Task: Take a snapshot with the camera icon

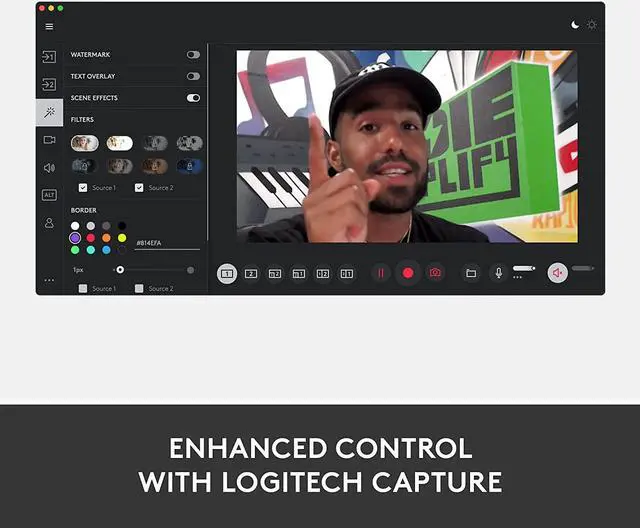Action: pyautogui.click(x=435, y=273)
